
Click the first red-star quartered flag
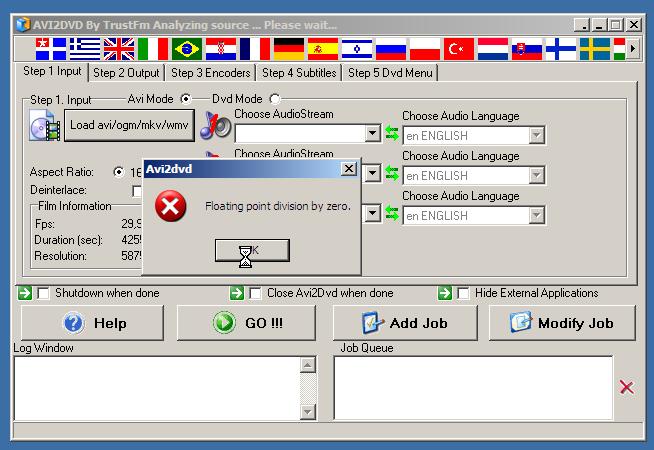[x=51, y=49]
